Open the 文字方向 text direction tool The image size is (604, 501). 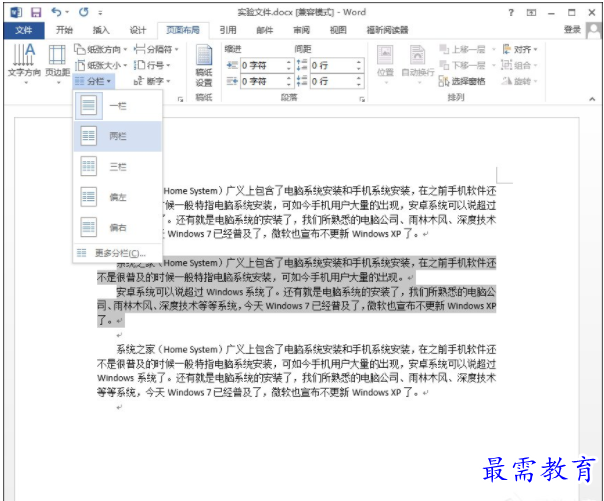tap(24, 64)
